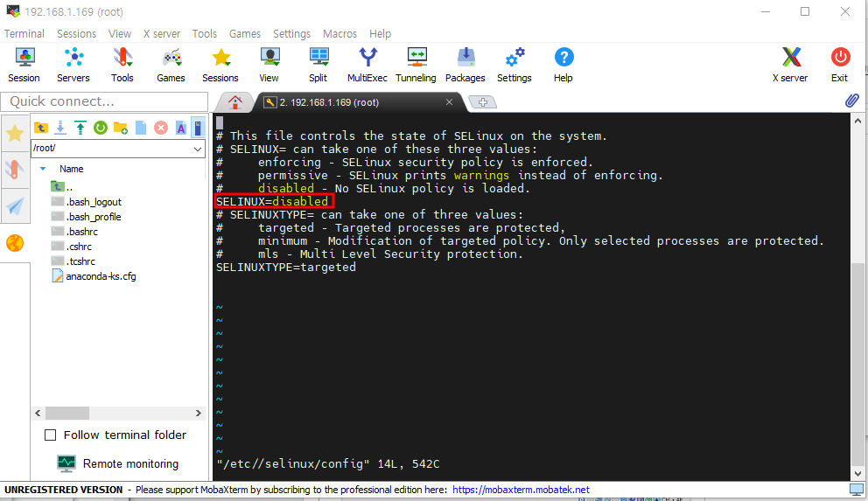
Task: Open the Tools menu
Action: click(204, 34)
